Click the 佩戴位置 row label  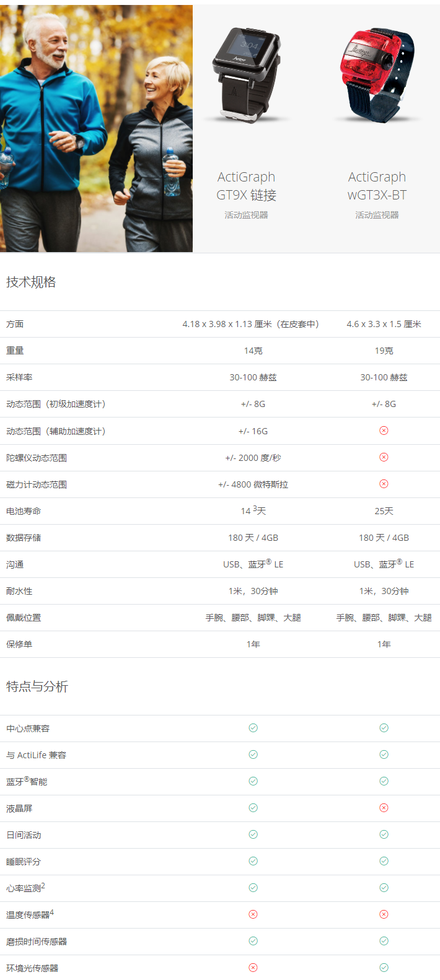point(24,618)
